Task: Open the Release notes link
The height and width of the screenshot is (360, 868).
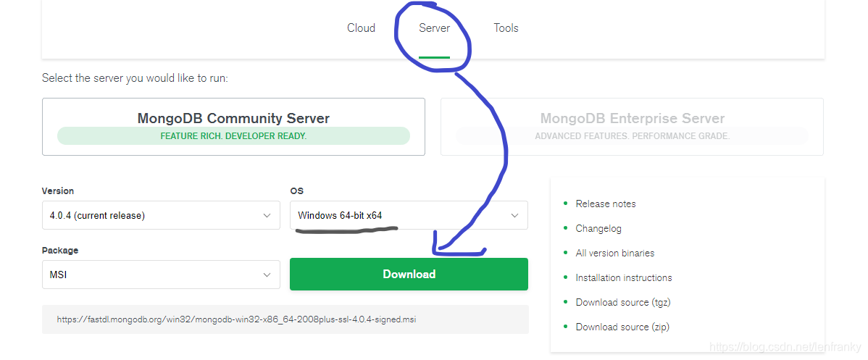Action: [x=606, y=204]
